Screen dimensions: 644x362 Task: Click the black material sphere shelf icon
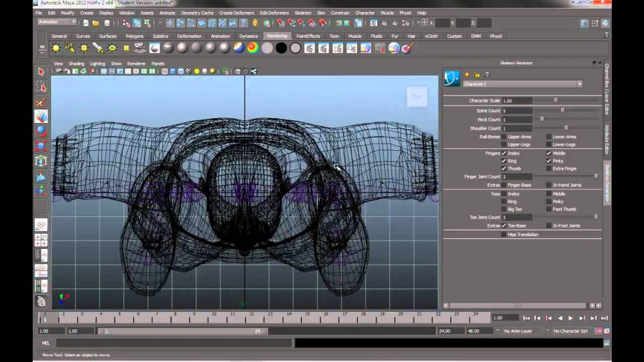281,48
